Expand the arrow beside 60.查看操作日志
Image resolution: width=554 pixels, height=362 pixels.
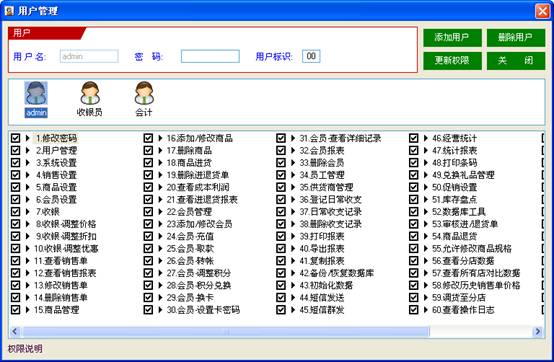coord(426,310)
